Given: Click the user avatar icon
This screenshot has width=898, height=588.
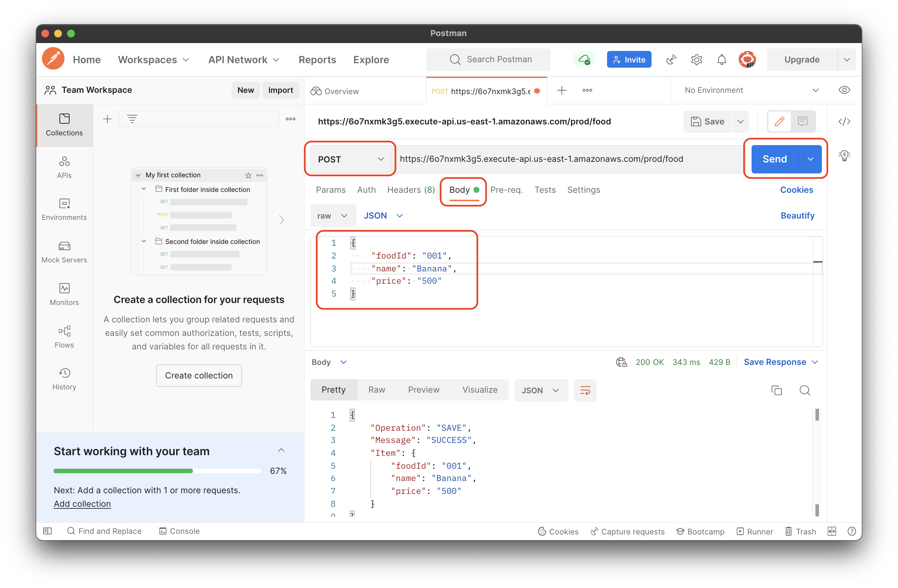Looking at the screenshot, I should tap(747, 60).
